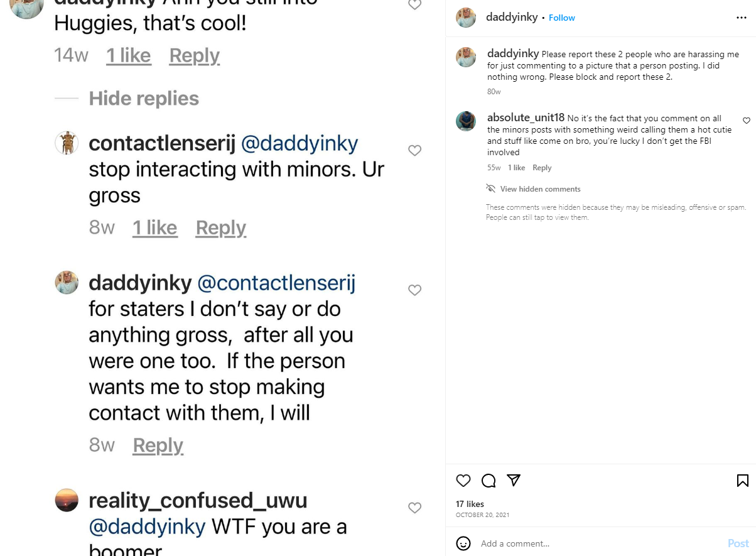Share post with paper plane icon
The width and height of the screenshot is (756, 556).
514,481
